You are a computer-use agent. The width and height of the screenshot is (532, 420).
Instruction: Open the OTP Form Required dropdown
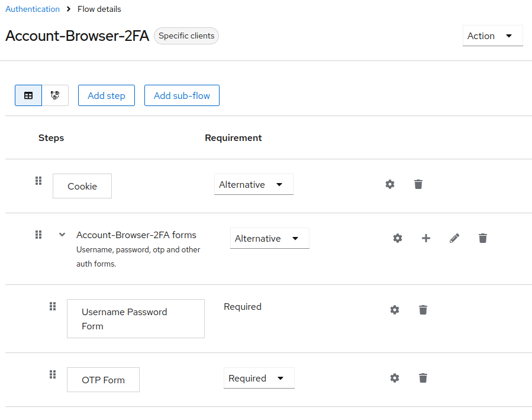[x=259, y=378]
